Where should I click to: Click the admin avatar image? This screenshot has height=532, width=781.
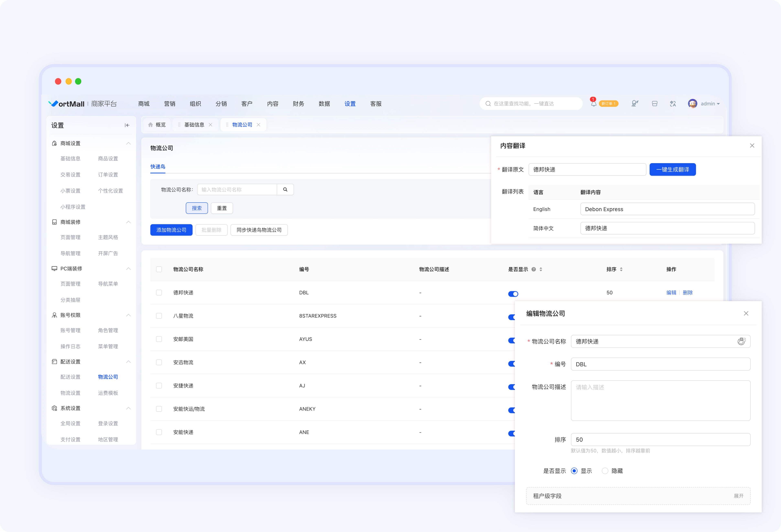(692, 103)
